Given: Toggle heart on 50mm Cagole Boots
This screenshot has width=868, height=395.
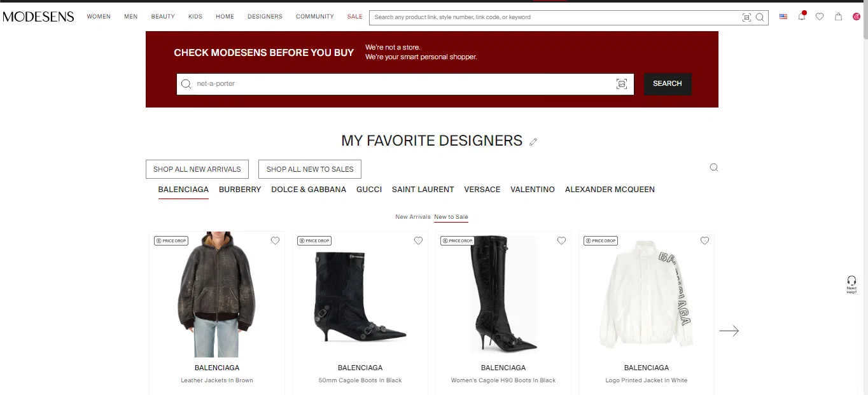Looking at the screenshot, I should [418, 240].
